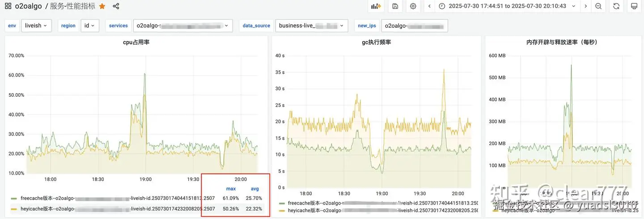
Task: Click the memory green spike near 600 MB
Action: click(x=571, y=65)
